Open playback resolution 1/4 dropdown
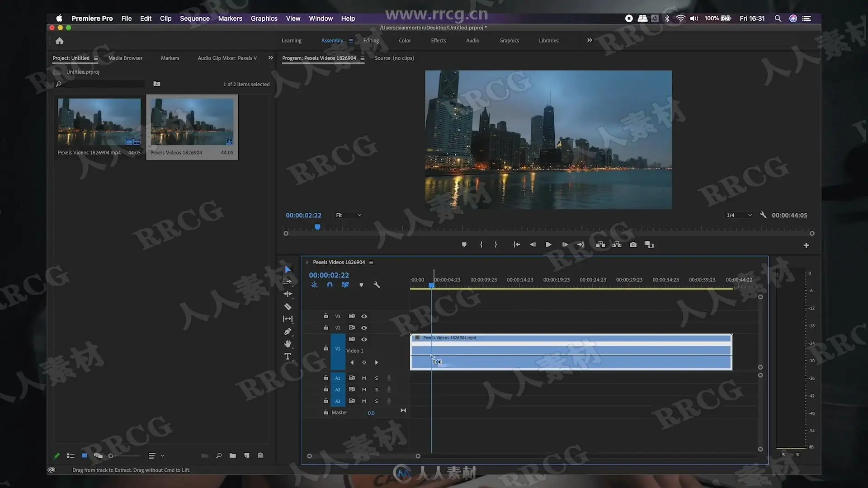The height and width of the screenshot is (488, 868). (739, 215)
